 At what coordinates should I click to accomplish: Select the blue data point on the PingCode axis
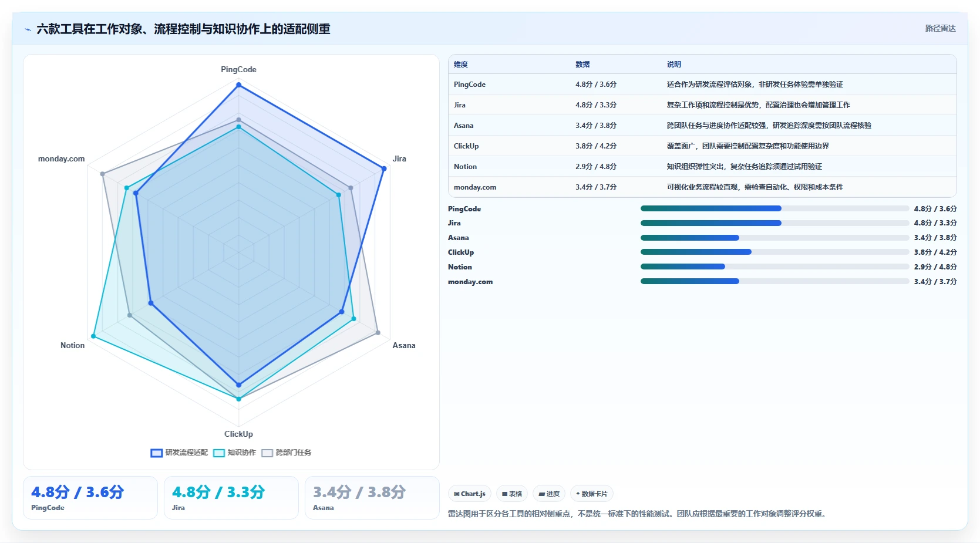(x=238, y=85)
